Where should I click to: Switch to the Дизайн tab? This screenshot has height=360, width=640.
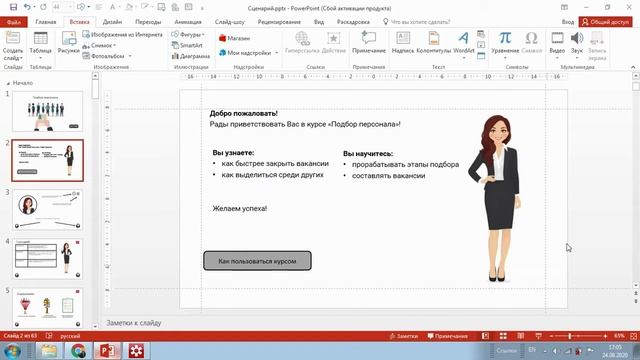click(x=112, y=22)
